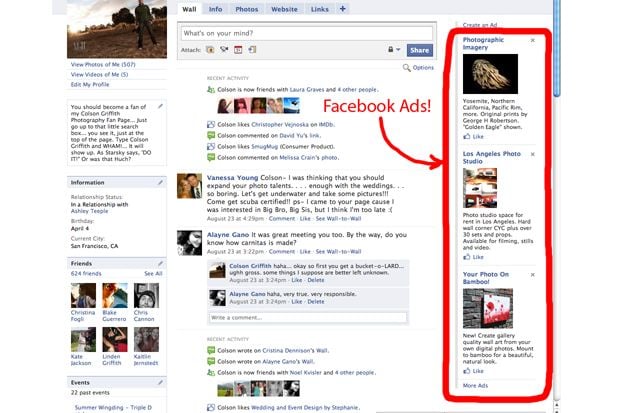Click the More Ads link
Image resolution: width=620 pixels, height=413 pixels.
click(475, 386)
